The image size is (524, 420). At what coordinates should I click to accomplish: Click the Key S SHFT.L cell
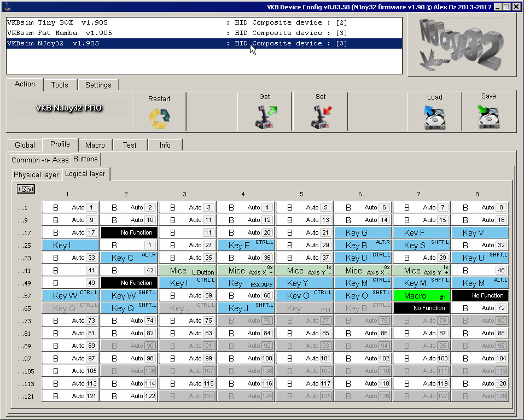pos(422,245)
